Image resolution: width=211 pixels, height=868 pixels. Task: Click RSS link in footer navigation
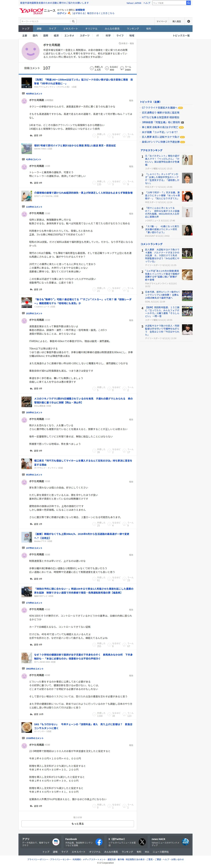pos(147,852)
